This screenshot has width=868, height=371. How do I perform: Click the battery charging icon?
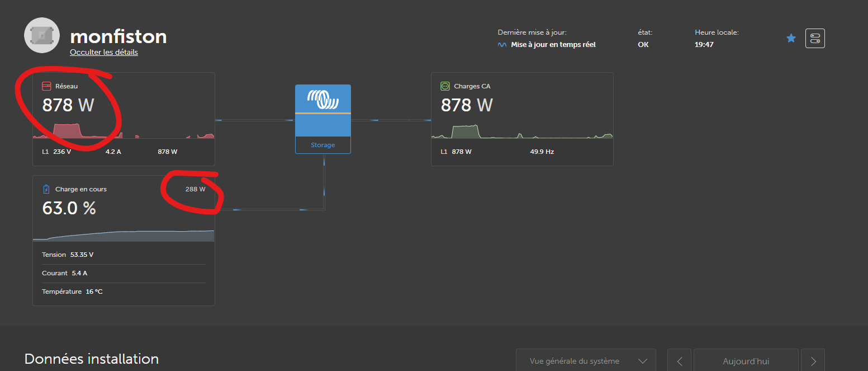(x=46, y=189)
